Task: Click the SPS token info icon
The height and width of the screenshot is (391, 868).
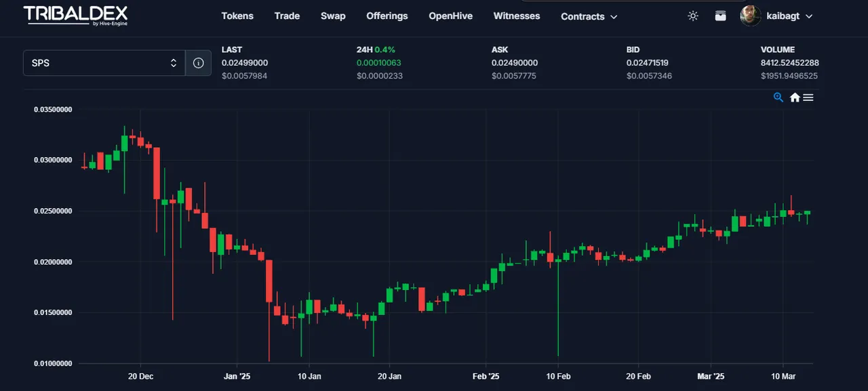Action: 199,63
